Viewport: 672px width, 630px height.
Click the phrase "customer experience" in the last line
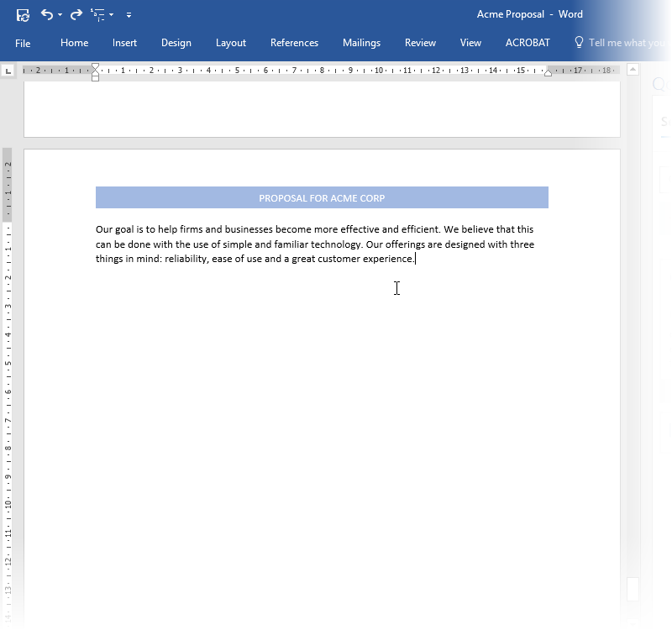[x=366, y=259]
